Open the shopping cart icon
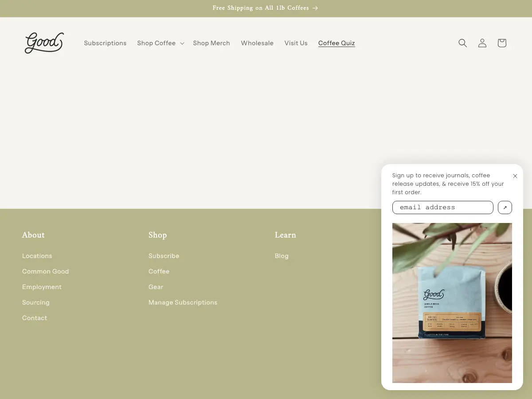The width and height of the screenshot is (532, 399). (x=502, y=43)
